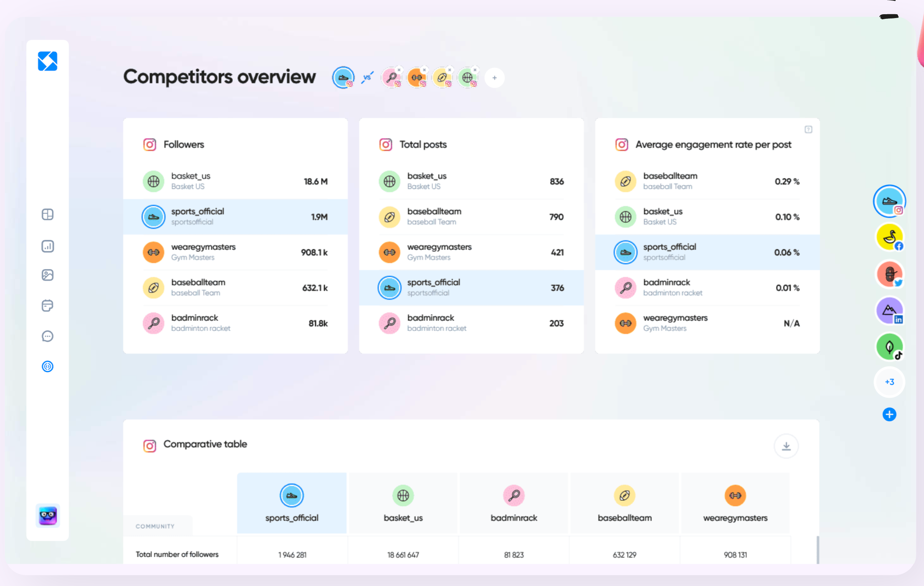The height and width of the screenshot is (586, 924).
Task: Open the chat messages icon in the sidebar
Action: (48, 336)
